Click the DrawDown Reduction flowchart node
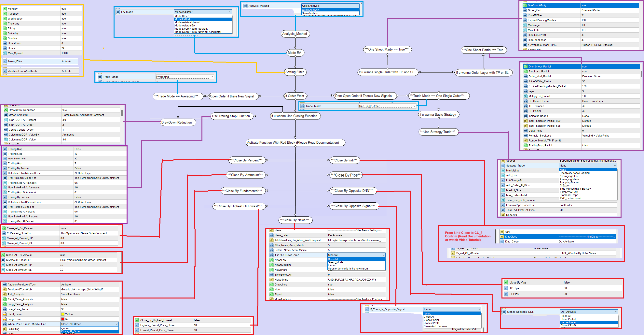 178,123
